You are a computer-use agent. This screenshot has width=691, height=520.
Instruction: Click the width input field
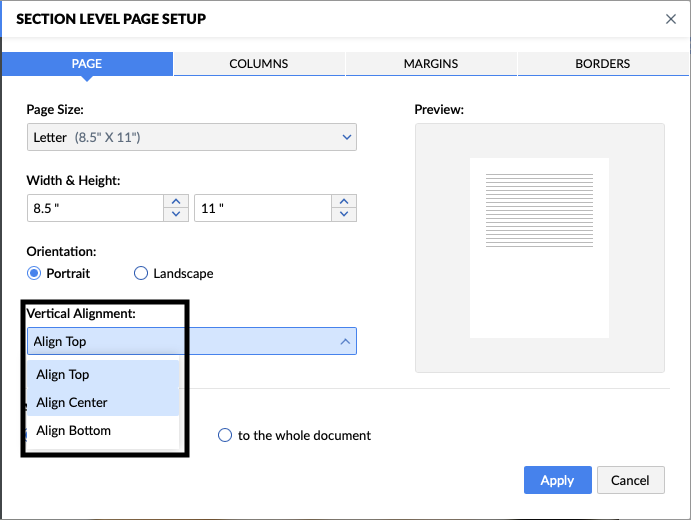(94, 208)
